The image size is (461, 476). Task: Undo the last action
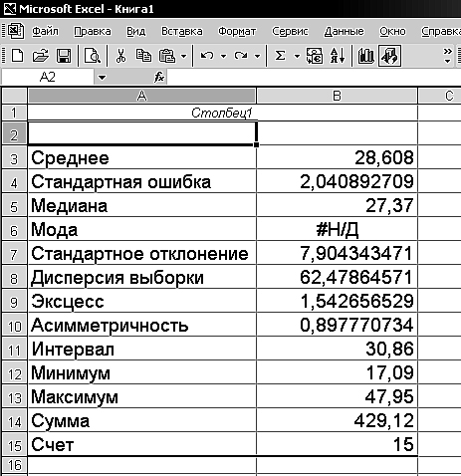[207, 56]
